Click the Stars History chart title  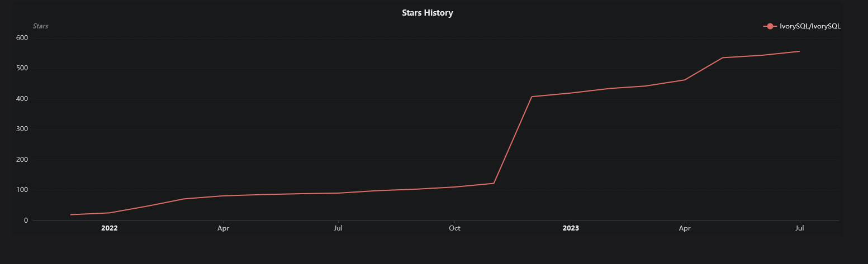pyautogui.click(x=428, y=13)
